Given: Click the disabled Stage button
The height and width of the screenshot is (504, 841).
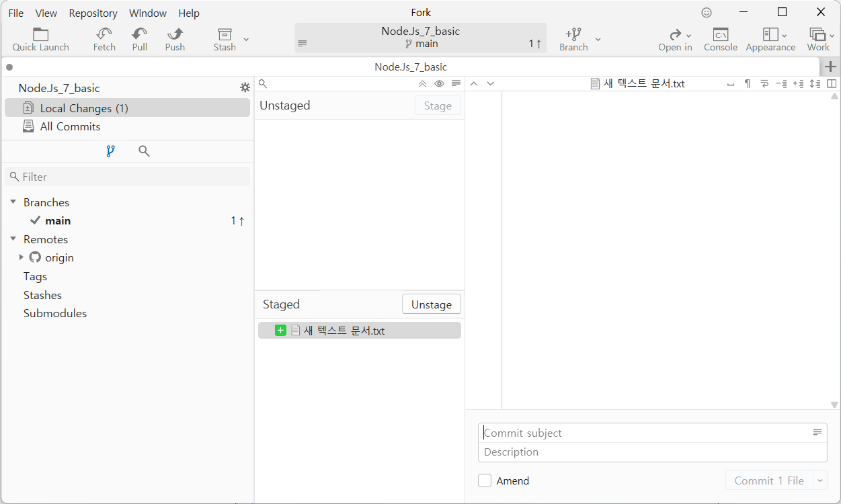Looking at the screenshot, I should point(438,106).
